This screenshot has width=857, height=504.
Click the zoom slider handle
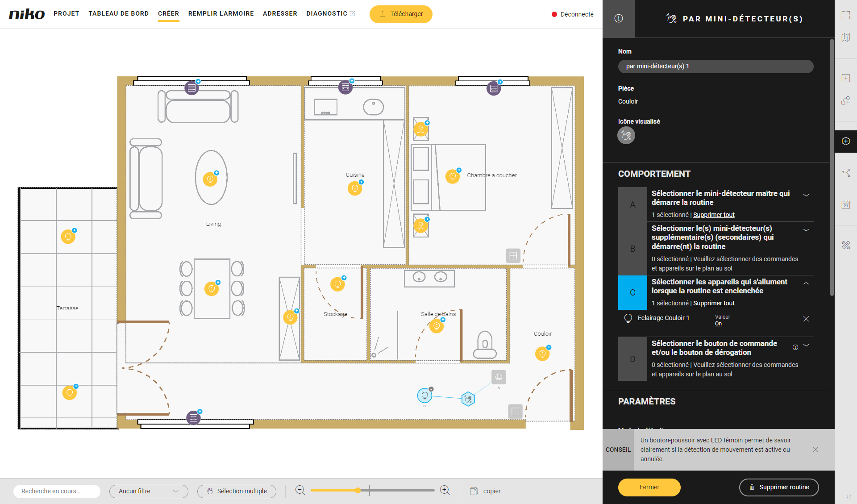click(x=358, y=491)
